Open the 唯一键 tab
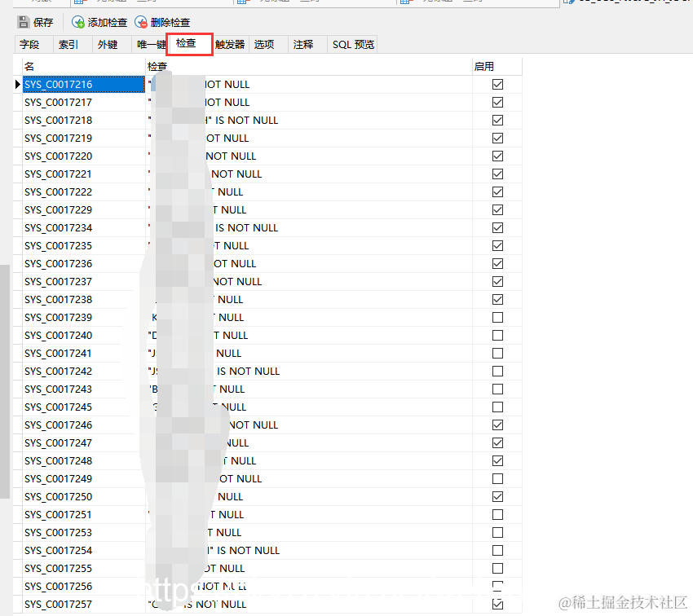Viewport: 693px width, 616px height. coord(150,45)
